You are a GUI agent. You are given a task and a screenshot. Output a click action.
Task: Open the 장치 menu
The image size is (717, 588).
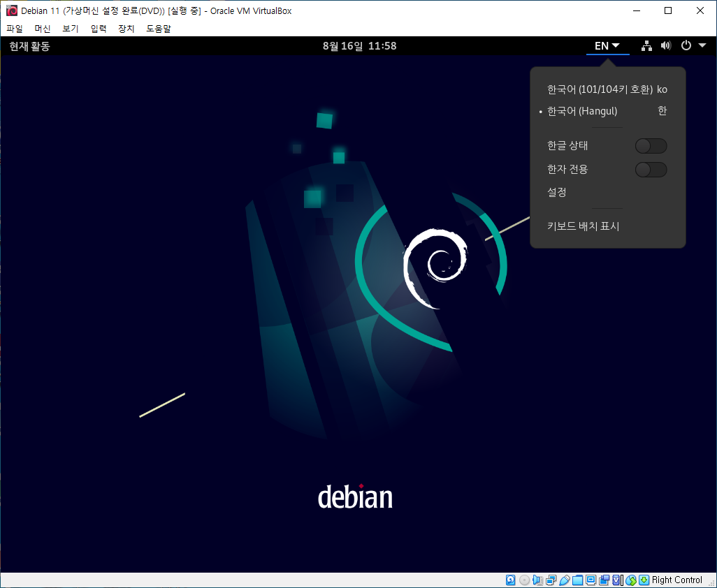(126, 29)
